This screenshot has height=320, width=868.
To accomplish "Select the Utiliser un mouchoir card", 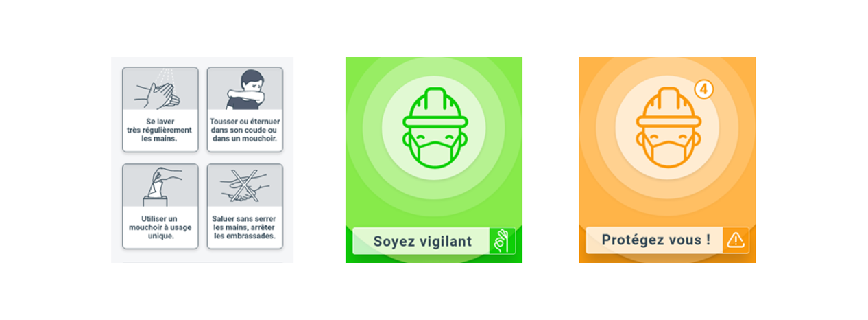I will (x=160, y=206).
